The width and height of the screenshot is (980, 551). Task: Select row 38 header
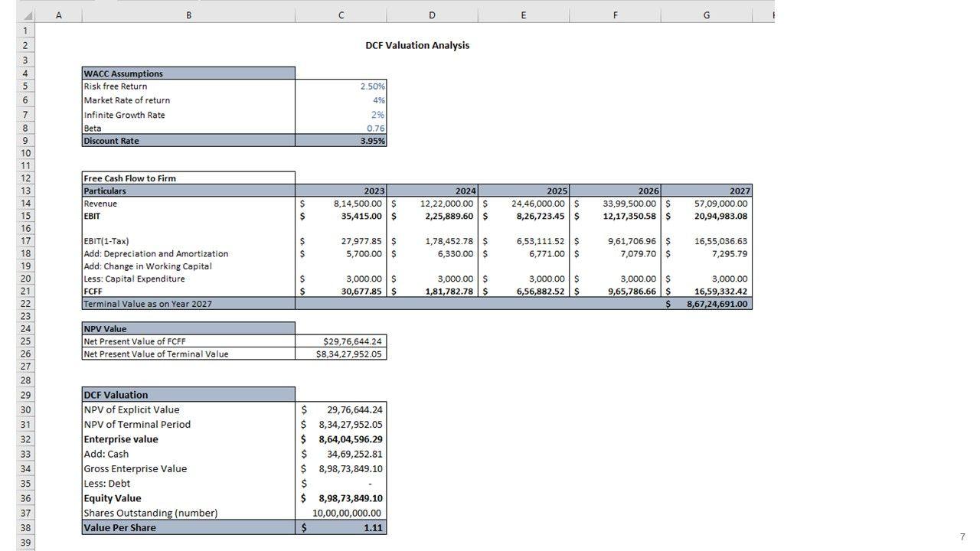24,528
